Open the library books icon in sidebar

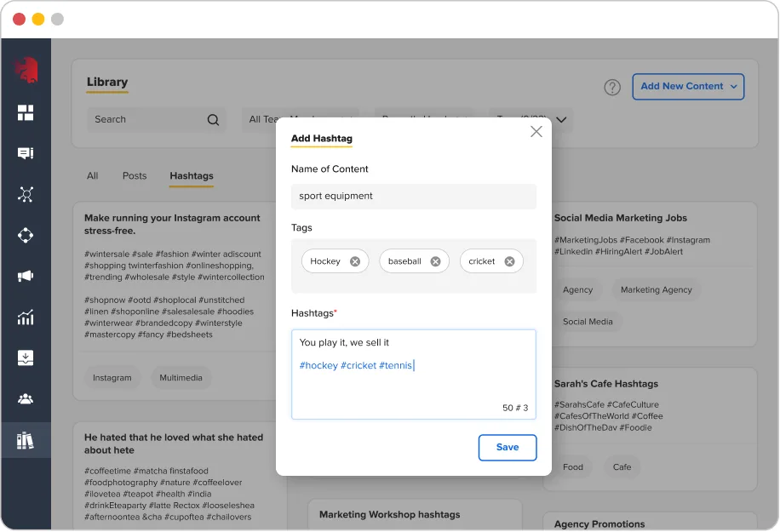point(26,441)
